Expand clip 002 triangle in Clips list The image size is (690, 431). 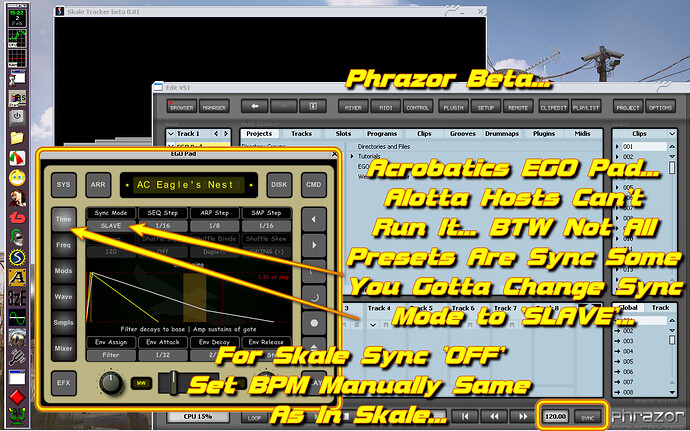(x=617, y=157)
